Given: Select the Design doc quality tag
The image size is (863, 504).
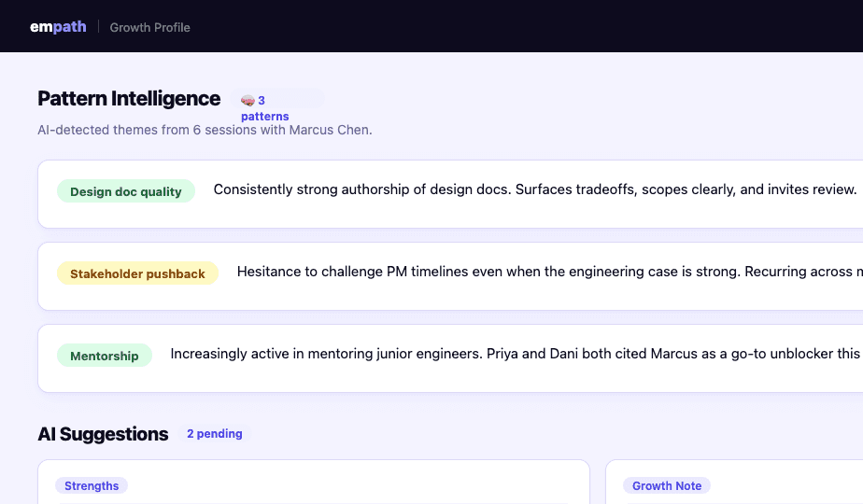Looking at the screenshot, I should click(126, 191).
